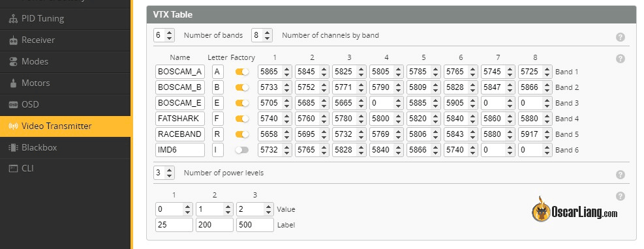Image resolution: width=644 pixels, height=249 pixels.
Task: Click the Motors icon in sidebar
Action: coord(13,83)
